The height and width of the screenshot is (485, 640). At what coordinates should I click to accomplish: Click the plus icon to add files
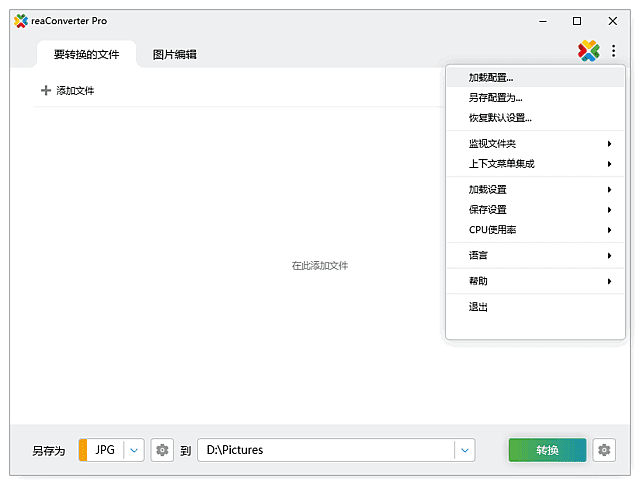[45, 91]
